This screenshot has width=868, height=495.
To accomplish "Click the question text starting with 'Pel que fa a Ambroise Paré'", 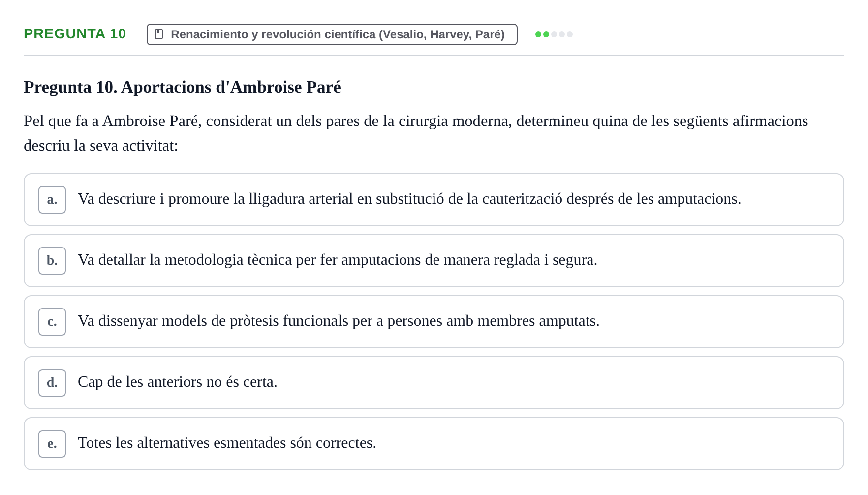I will point(416,133).
